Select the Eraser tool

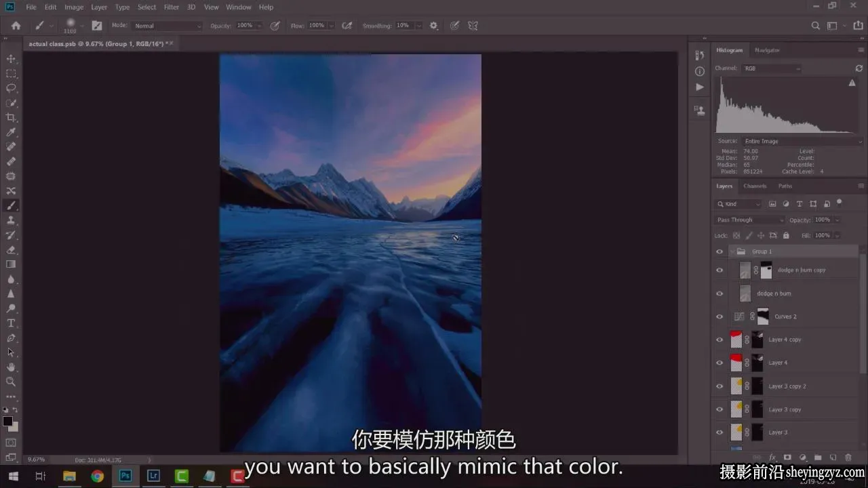click(11, 249)
